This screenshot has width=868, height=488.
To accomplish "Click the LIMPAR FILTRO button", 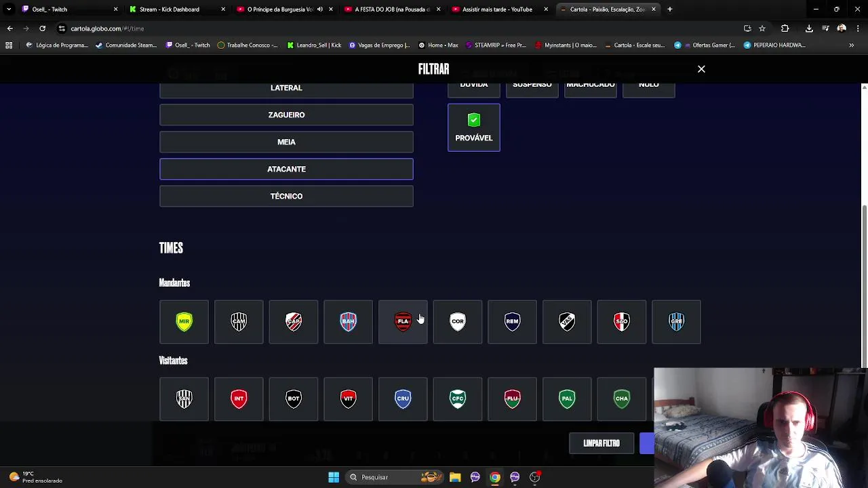I will (601, 443).
